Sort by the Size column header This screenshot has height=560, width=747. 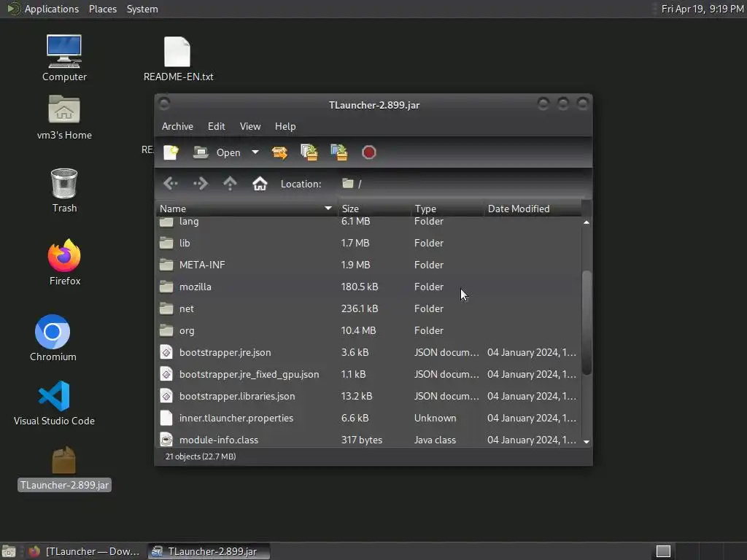[x=374, y=209]
